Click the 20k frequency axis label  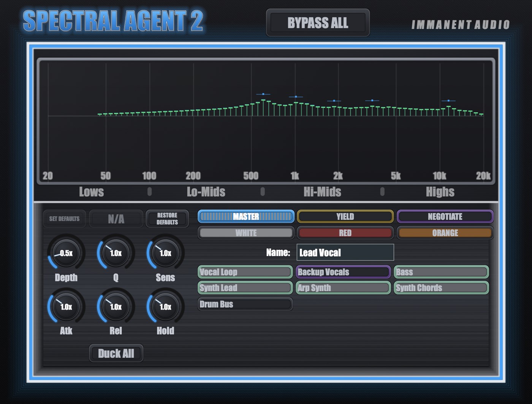483,176
